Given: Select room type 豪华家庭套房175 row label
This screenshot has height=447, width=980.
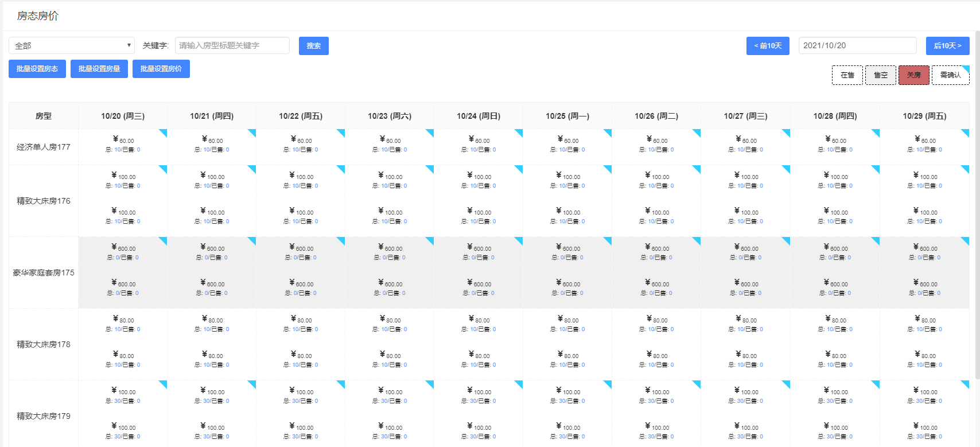Looking at the screenshot, I should (44, 273).
